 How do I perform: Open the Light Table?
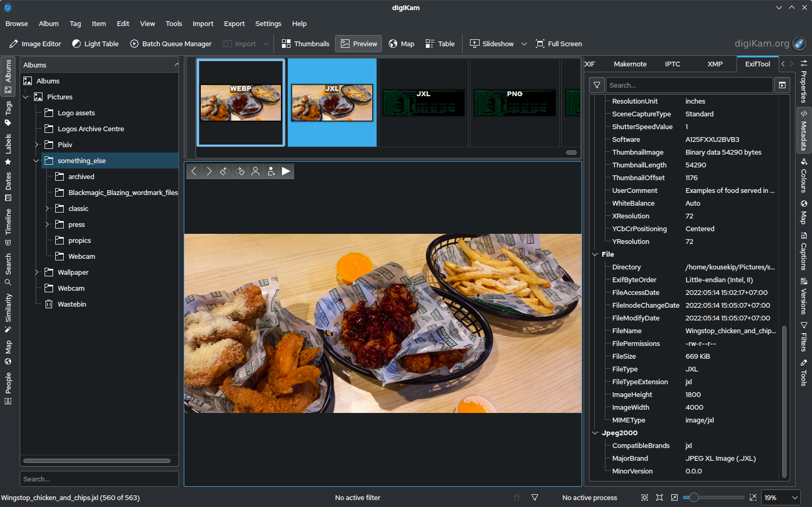tap(96, 44)
